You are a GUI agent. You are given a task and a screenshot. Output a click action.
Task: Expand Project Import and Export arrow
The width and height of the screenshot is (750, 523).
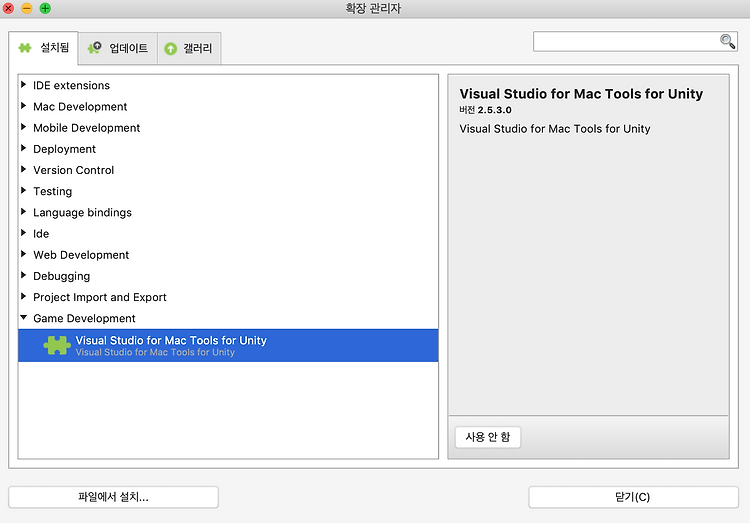(x=23, y=296)
